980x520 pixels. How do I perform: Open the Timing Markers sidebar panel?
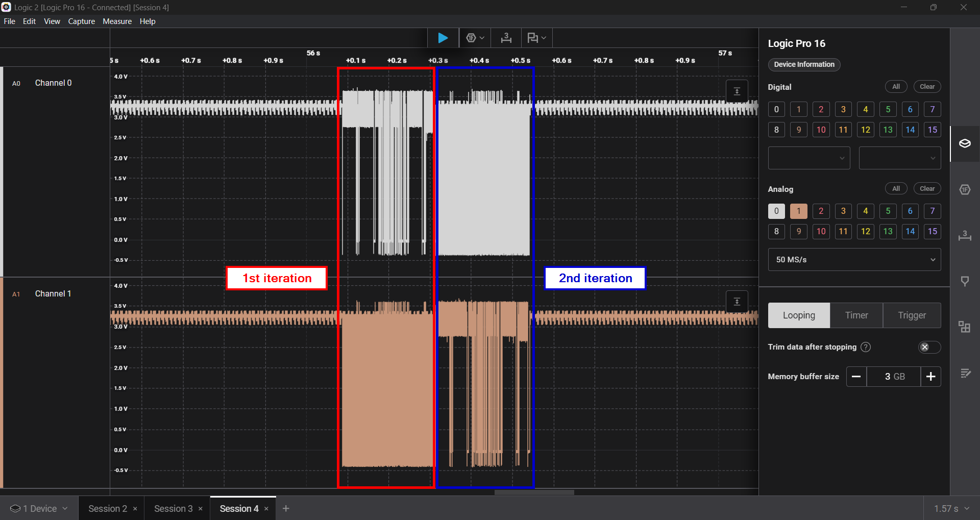tap(964, 235)
